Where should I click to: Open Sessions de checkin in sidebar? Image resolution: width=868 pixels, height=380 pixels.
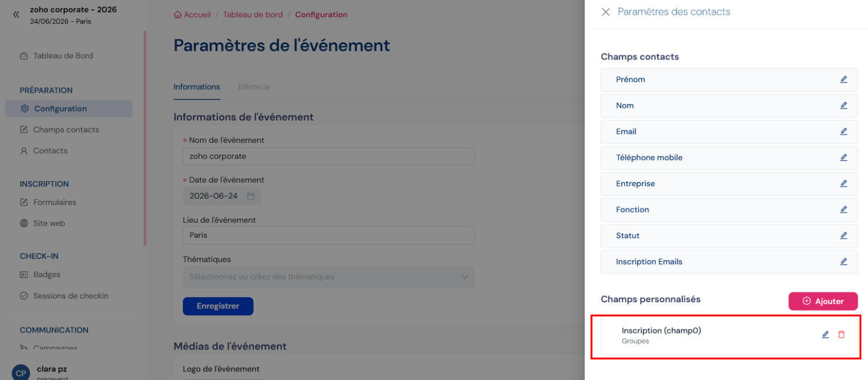tap(71, 296)
